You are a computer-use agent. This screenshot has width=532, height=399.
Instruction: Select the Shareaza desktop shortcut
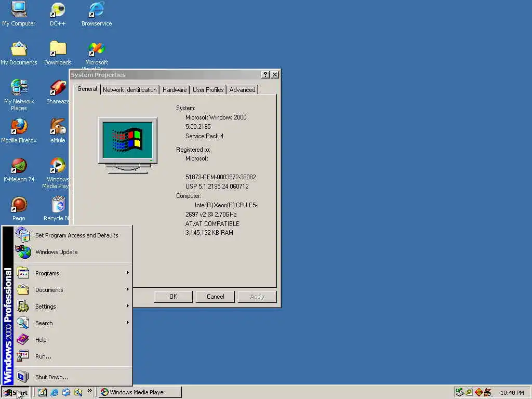(x=58, y=91)
